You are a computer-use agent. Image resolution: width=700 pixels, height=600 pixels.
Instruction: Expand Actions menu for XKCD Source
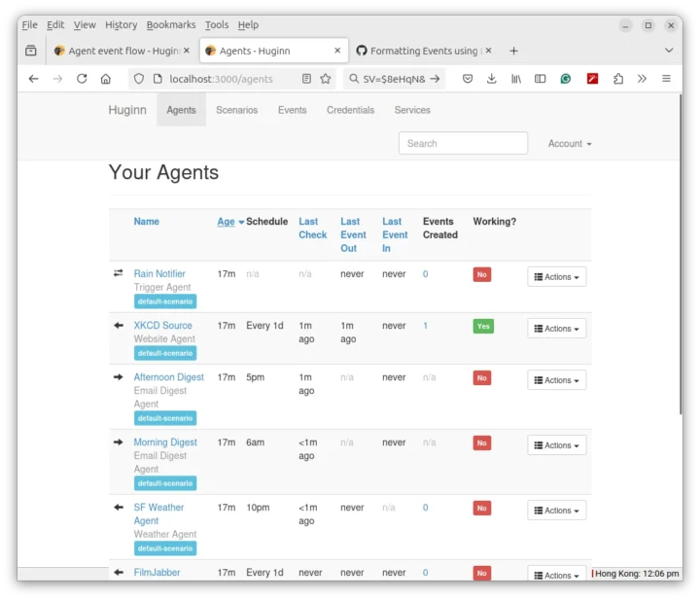coord(556,329)
